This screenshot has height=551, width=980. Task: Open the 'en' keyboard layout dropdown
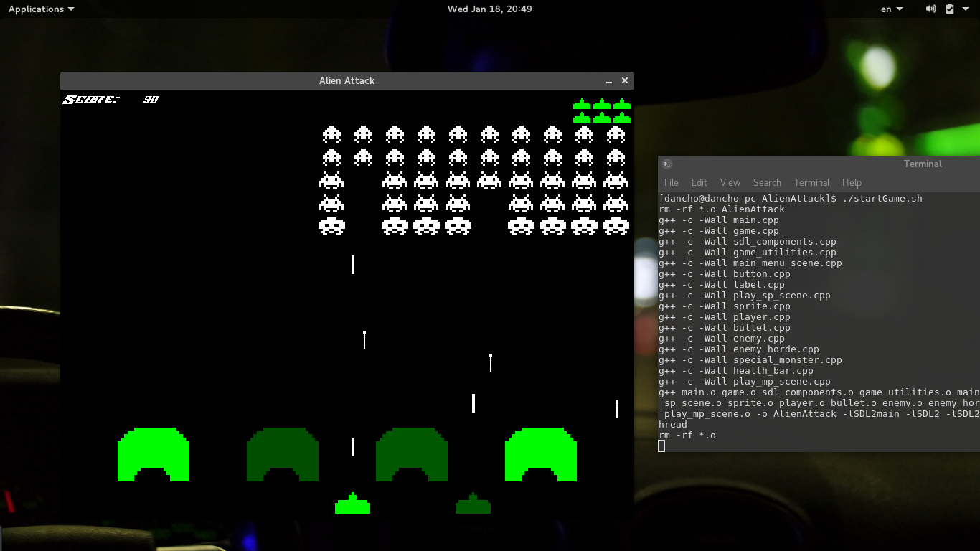[891, 9]
